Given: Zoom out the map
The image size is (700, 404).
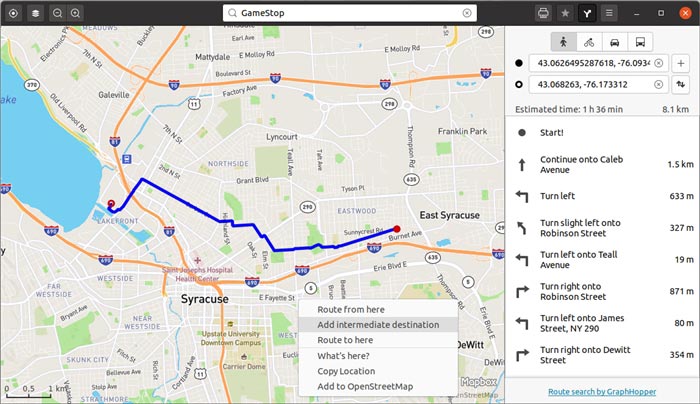Looking at the screenshot, I should 58,13.
